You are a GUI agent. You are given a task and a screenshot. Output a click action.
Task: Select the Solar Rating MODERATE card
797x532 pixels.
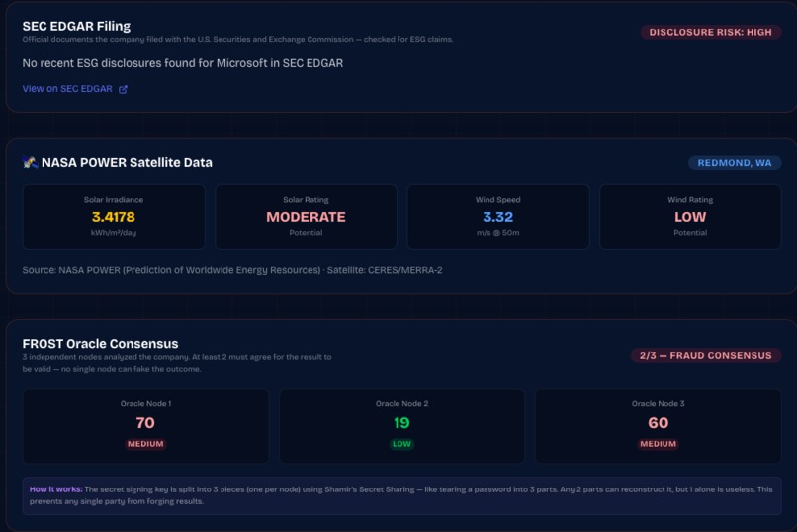(306, 217)
